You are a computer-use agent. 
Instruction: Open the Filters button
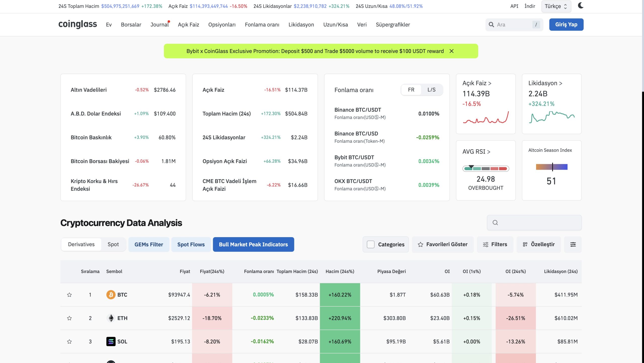coord(495,244)
